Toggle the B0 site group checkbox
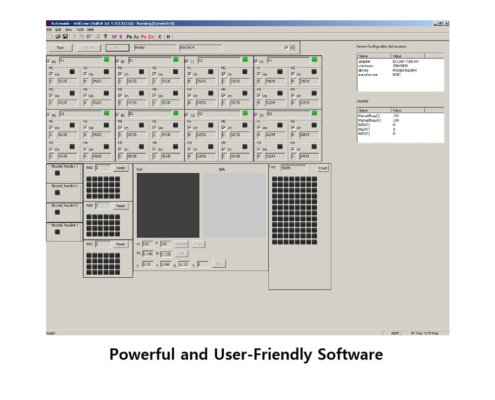Screen dimensions: 495x400 [118, 61]
